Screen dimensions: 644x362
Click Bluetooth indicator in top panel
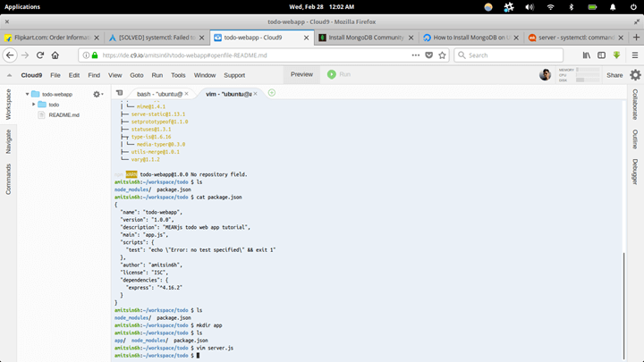point(571,7)
